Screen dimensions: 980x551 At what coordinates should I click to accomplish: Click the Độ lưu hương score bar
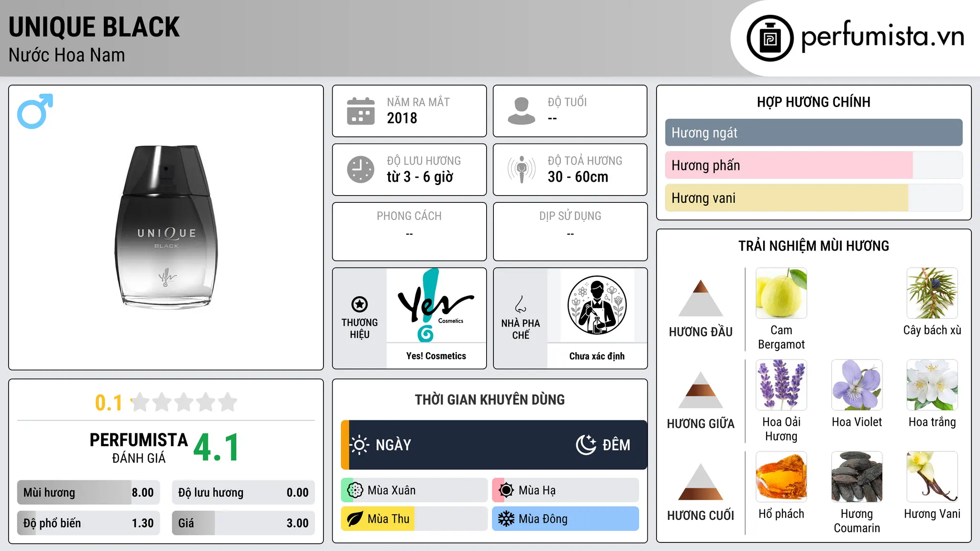point(244,492)
